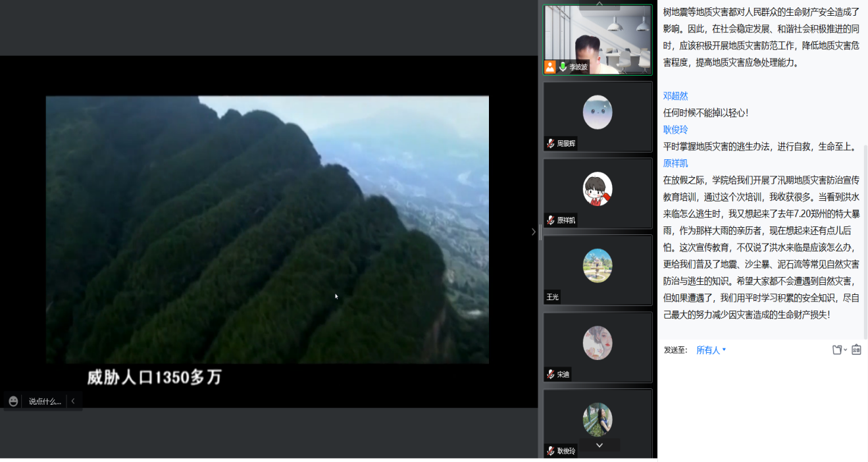Click muted microphone icon next to 周景辉
The width and height of the screenshot is (868, 462).
point(550,143)
